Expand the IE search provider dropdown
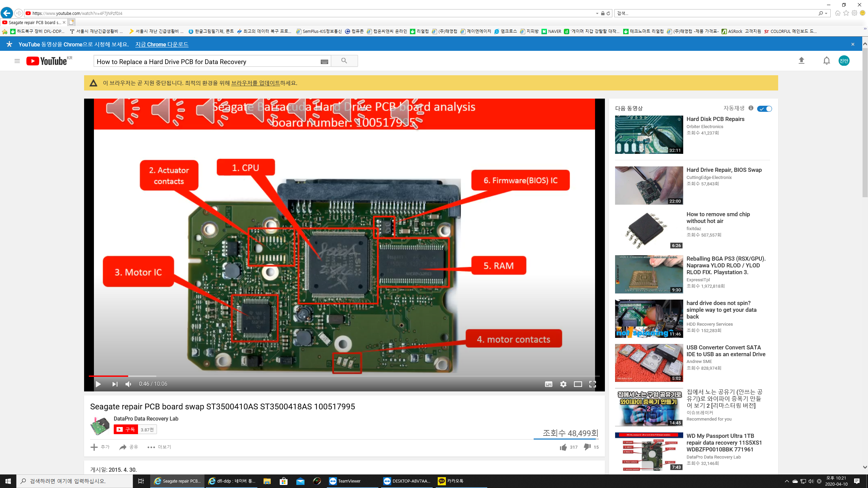868x488 pixels. [826, 13]
